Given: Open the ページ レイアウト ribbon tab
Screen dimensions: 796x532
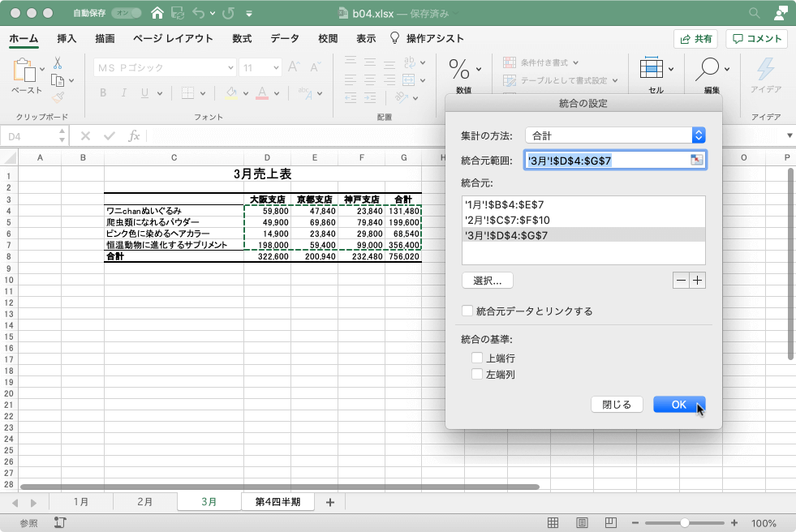Looking at the screenshot, I should pyautogui.click(x=173, y=39).
